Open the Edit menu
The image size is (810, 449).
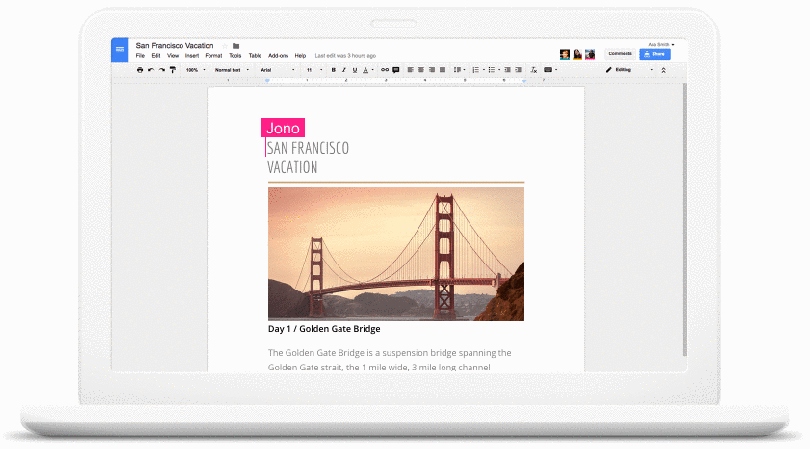(156, 56)
